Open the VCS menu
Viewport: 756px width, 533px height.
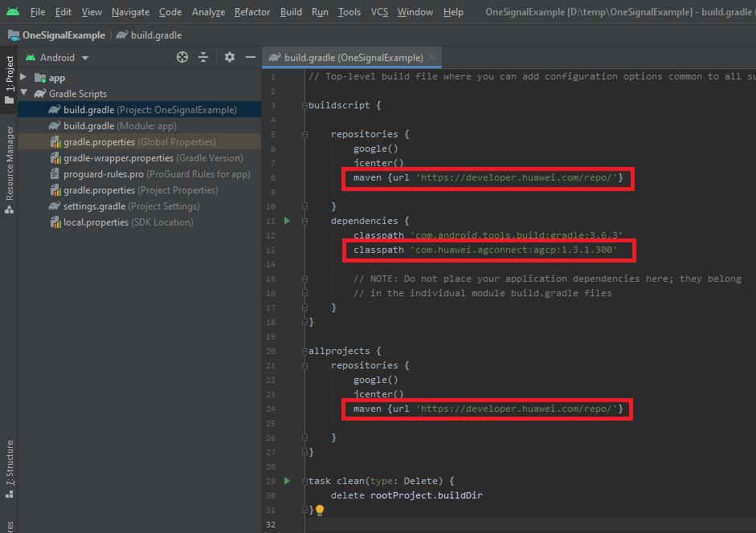point(379,12)
